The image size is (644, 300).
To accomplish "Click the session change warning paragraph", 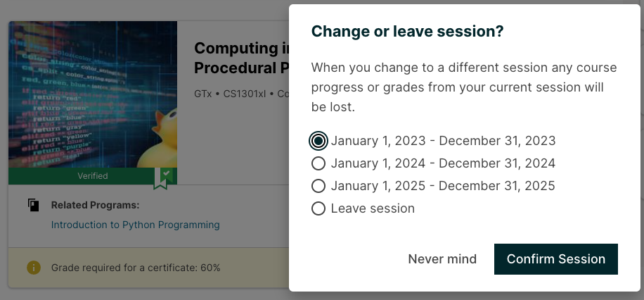I will pyautogui.click(x=463, y=88).
